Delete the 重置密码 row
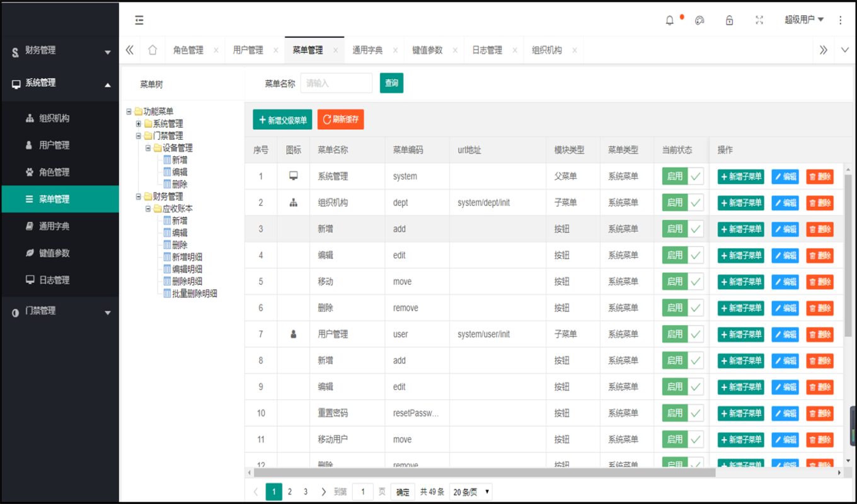The height and width of the screenshot is (504, 857). point(820,413)
